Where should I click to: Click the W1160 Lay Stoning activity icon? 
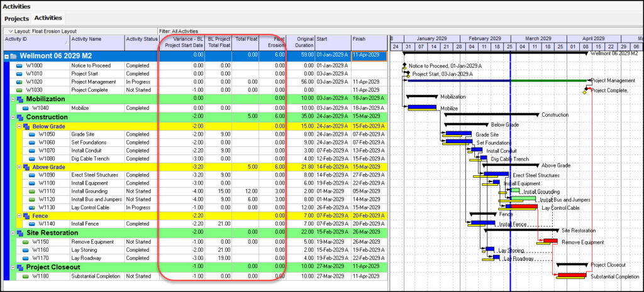coord(25,250)
